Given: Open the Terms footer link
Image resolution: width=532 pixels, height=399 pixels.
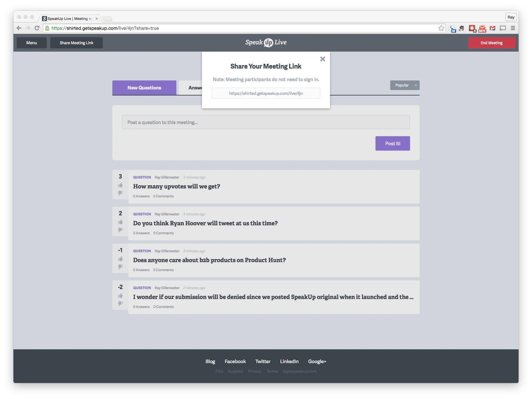Looking at the screenshot, I should (x=272, y=371).
